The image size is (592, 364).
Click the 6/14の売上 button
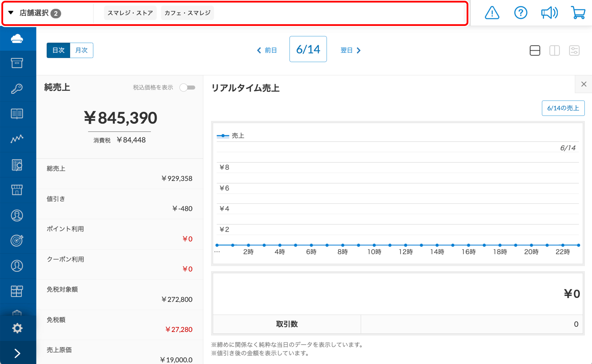click(x=563, y=108)
